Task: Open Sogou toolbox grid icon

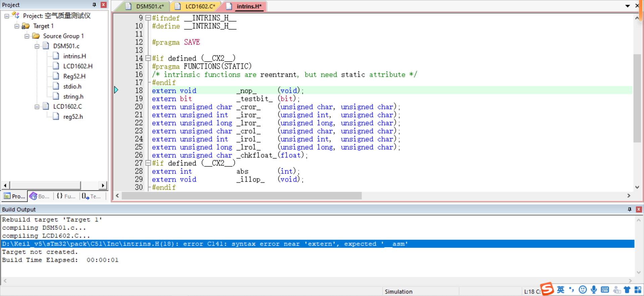Action: click(x=638, y=290)
